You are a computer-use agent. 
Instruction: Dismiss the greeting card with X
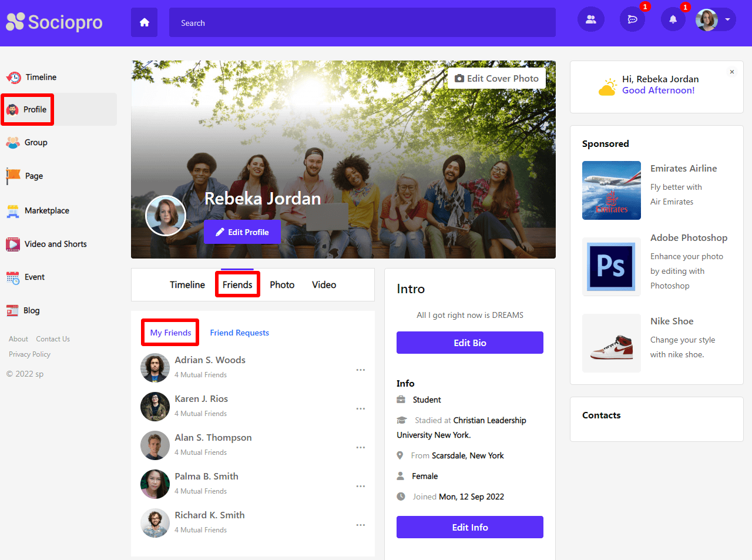point(732,72)
